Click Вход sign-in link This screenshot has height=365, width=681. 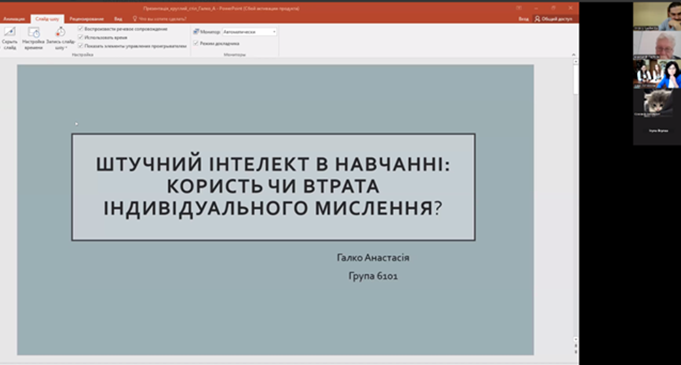coord(523,19)
